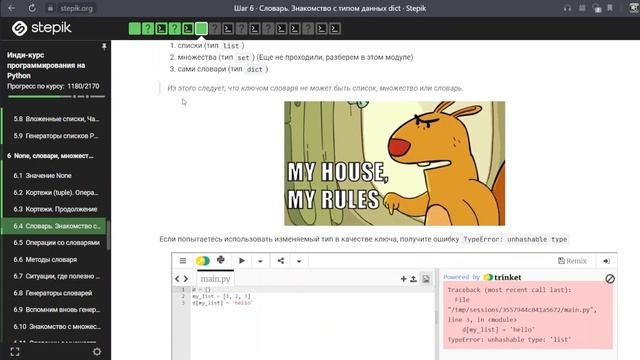The image size is (640, 360).
Task: Open settings gear at sidebar bottom
Action: 97,351
